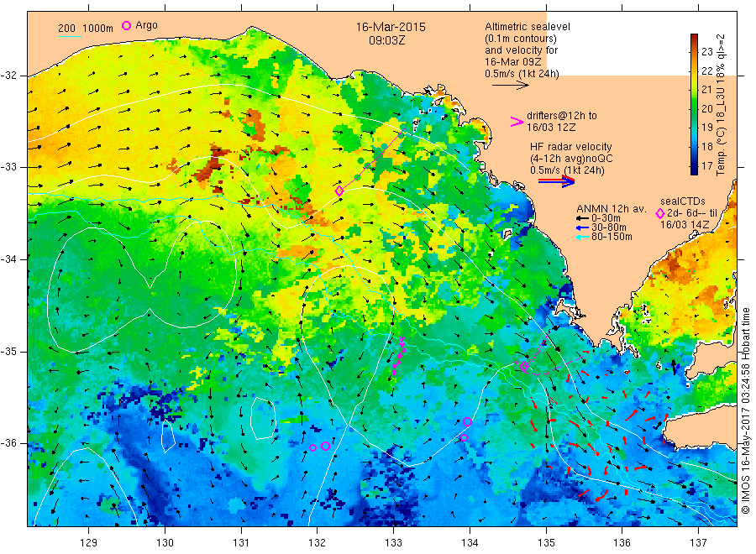
Task: Click the 134 longitude axis label
Action: pyautogui.click(x=470, y=543)
